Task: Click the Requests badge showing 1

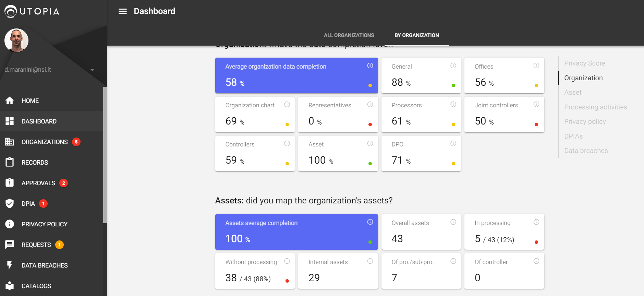Action: pyautogui.click(x=59, y=245)
